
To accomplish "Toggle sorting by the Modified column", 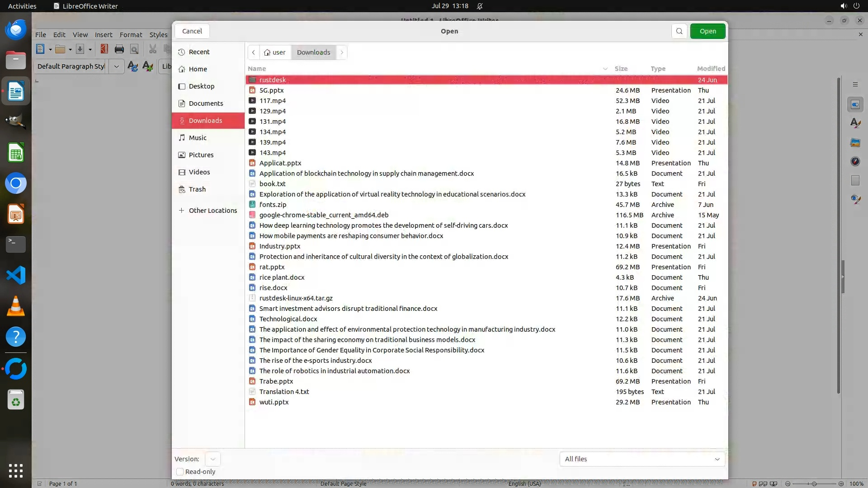I will click(x=711, y=69).
